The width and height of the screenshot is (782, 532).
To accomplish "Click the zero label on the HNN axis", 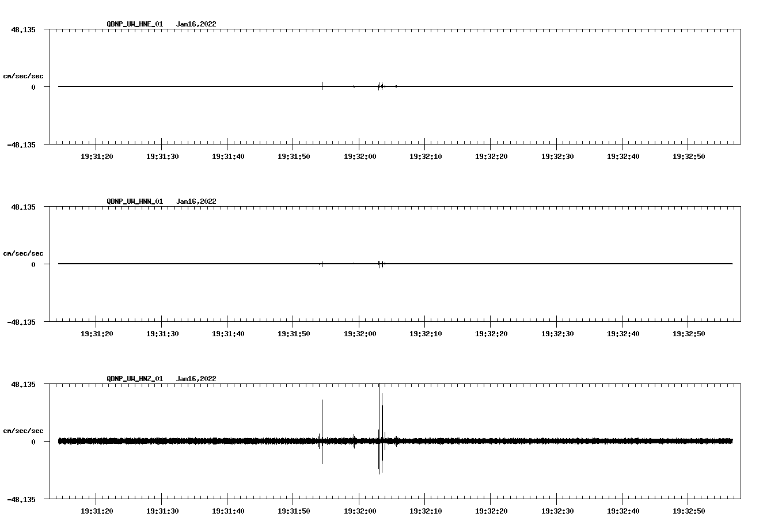I will [33, 265].
